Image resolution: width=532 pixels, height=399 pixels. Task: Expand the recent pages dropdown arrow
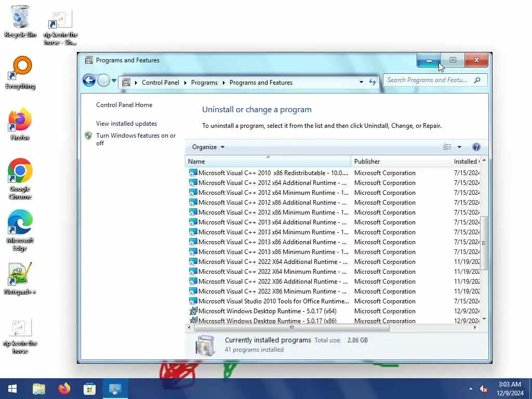[x=114, y=81]
